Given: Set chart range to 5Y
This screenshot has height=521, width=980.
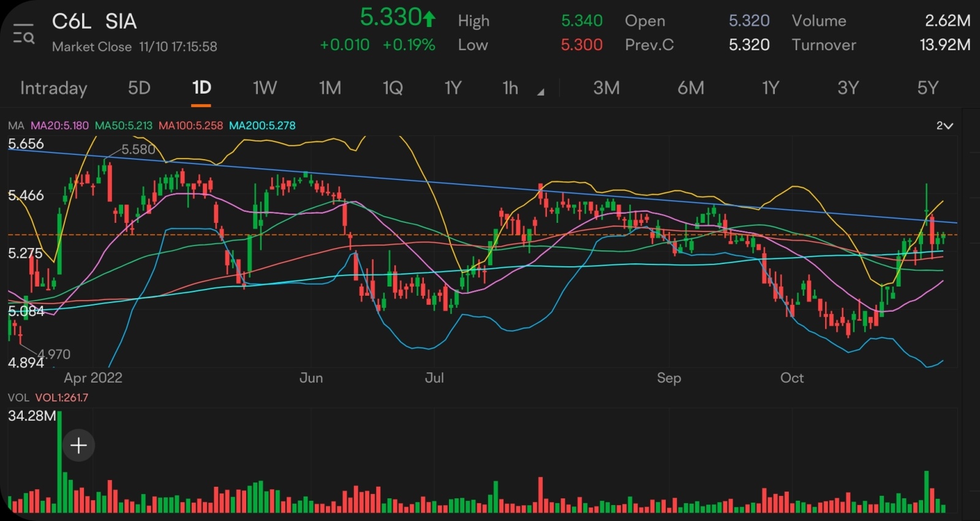Looking at the screenshot, I should 927,88.
